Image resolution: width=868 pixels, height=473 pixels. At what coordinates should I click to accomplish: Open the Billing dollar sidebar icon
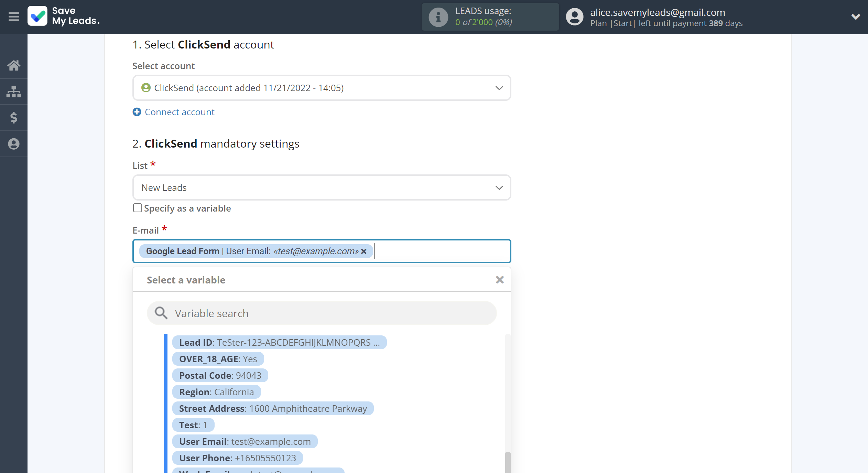[14, 118]
